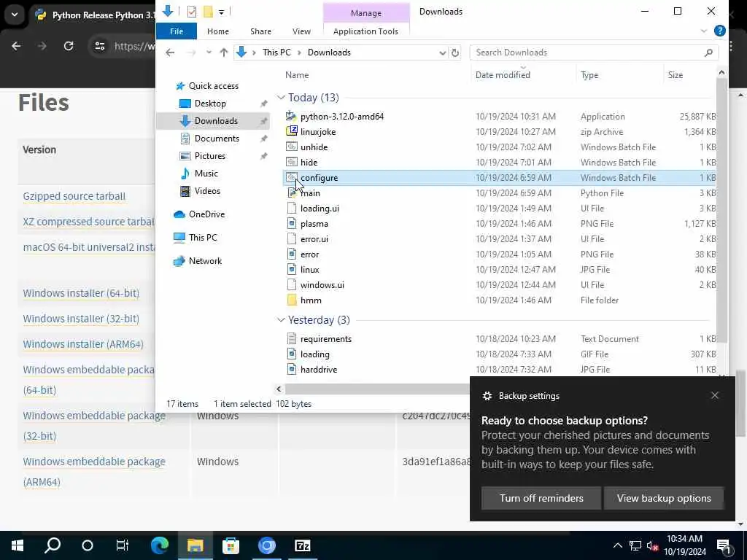
Task: Click the This PC breadcrumb in address bar
Action: click(276, 52)
